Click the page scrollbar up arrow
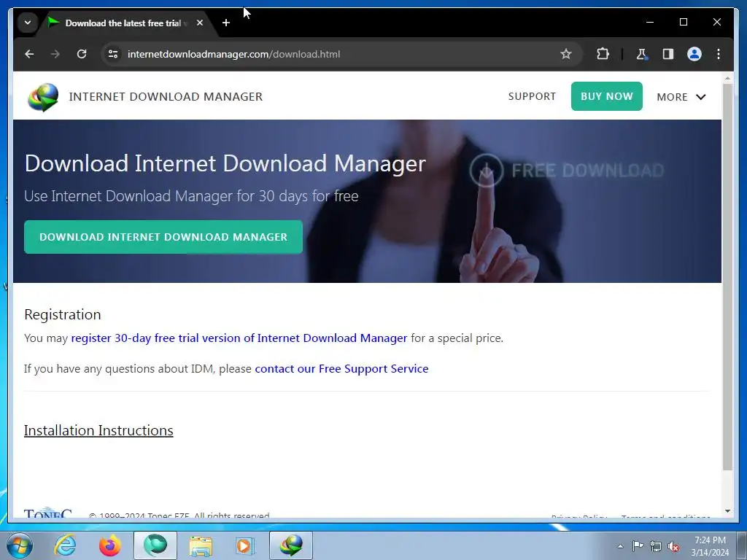This screenshot has height=560, width=747. pos(727,77)
